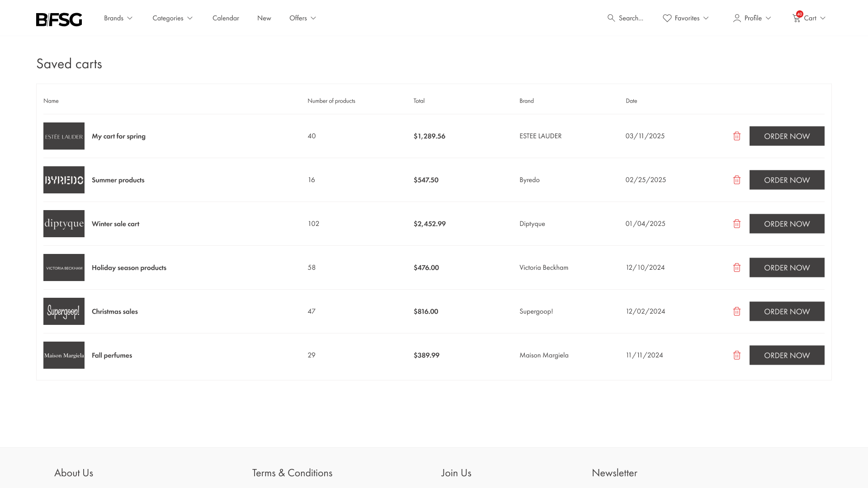
Task: Click the Date column header
Action: (x=632, y=101)
